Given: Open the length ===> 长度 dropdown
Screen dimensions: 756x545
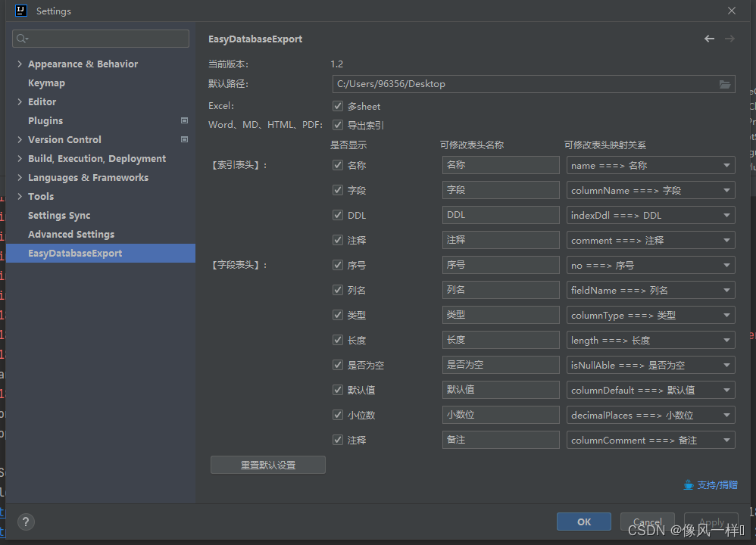Looking at the screenshot, I should coord(651,340).
